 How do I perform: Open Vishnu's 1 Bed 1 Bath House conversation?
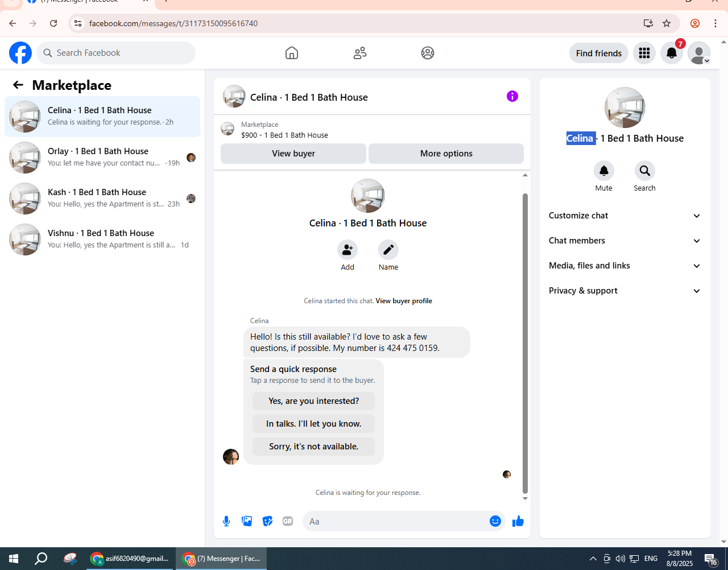(x=102, y=239)
